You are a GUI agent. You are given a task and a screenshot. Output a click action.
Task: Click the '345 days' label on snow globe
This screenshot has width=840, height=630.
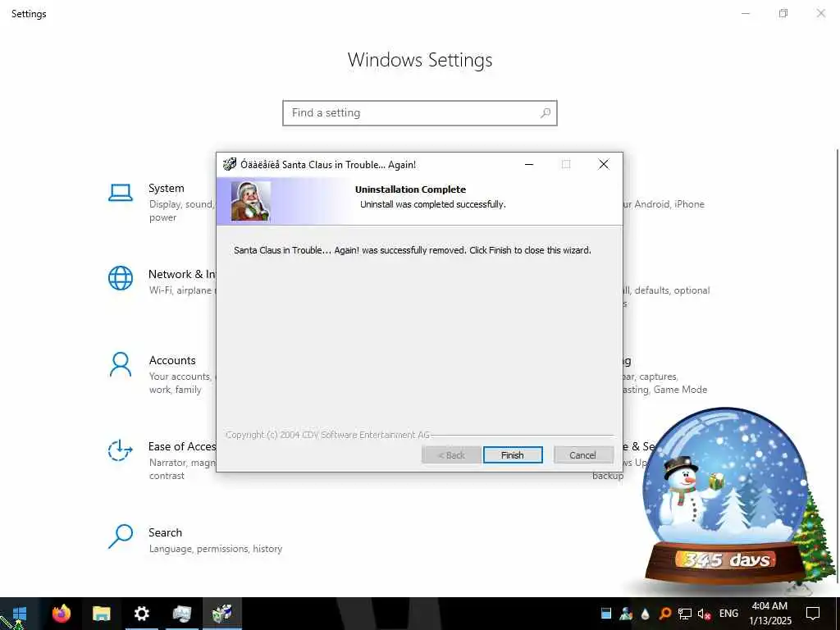pyautogui.click(x=728, y=559)
